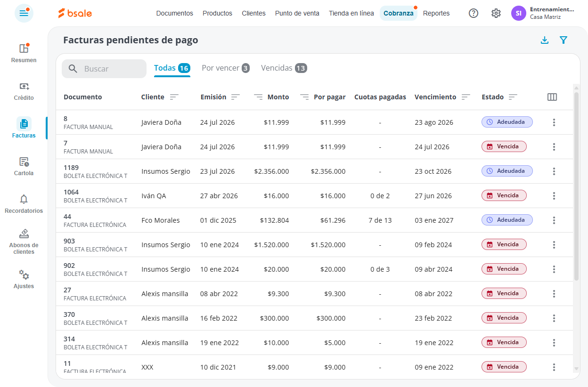Click the Cuotas pagadas column header
588x387 pixels.
click(x=380, y=97)
